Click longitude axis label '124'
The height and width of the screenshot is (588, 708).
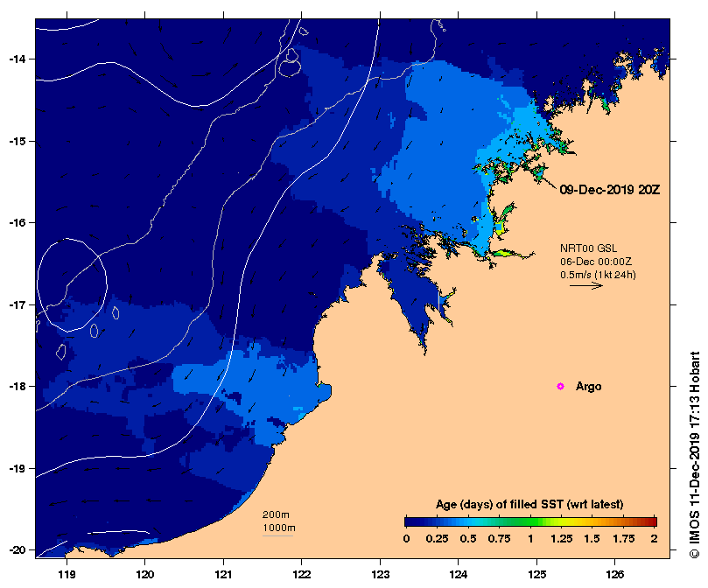coord(459,575)
